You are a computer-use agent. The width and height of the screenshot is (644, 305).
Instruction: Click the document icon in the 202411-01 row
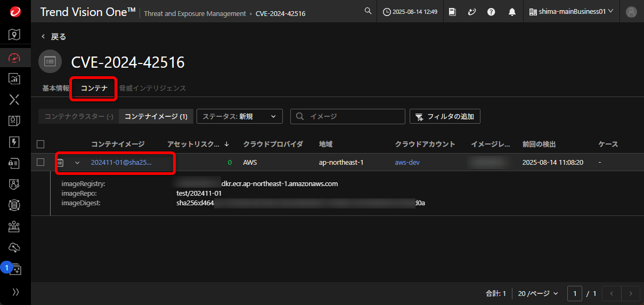[61, 162]
